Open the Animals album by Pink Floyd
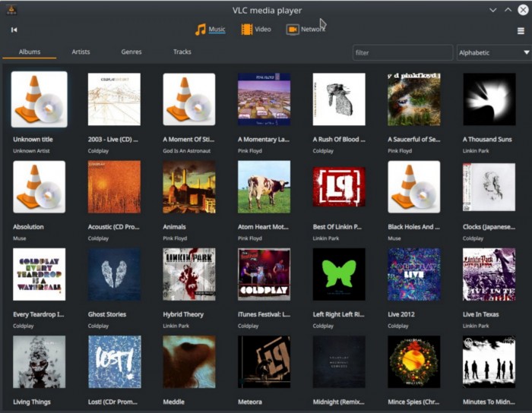532x413 pixels. point(188,187)
